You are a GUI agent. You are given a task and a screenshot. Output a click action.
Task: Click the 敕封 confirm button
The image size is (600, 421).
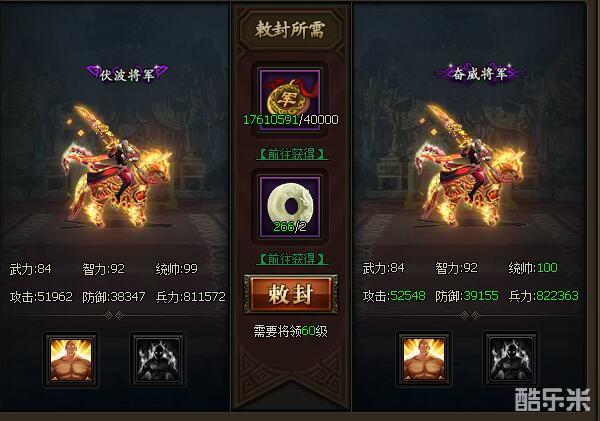[x=291, y=294]
